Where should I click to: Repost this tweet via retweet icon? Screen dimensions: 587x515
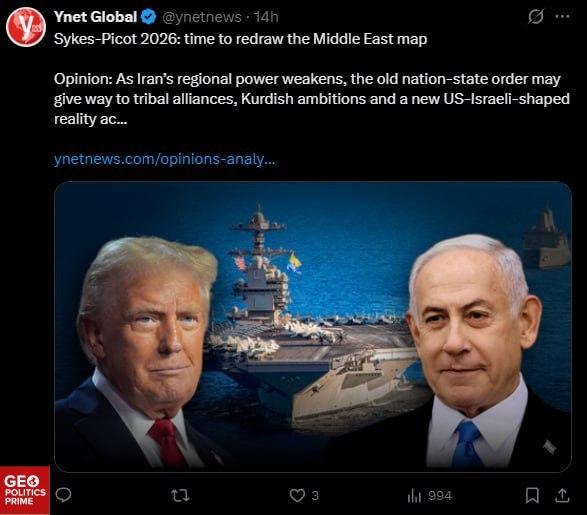(x=180, y=496)
